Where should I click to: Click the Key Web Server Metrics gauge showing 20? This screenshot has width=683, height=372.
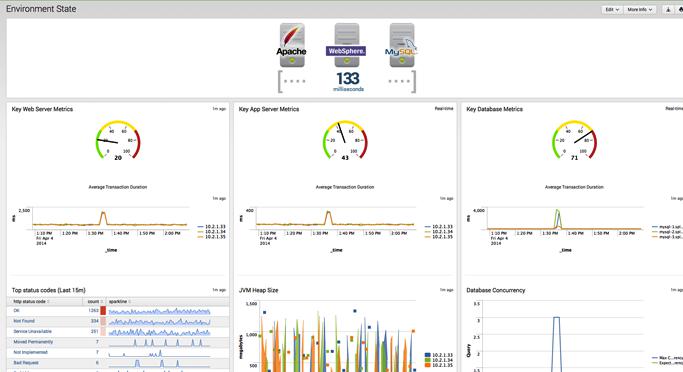tap(118, 140)
